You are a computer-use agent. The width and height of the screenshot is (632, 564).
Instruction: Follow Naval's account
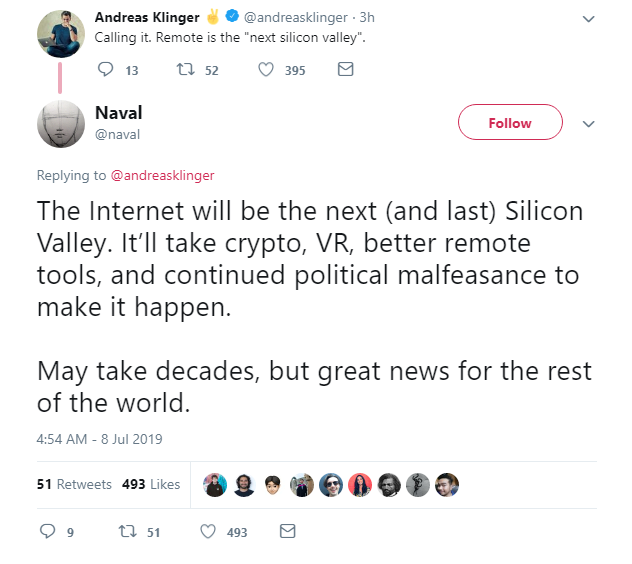510,123
